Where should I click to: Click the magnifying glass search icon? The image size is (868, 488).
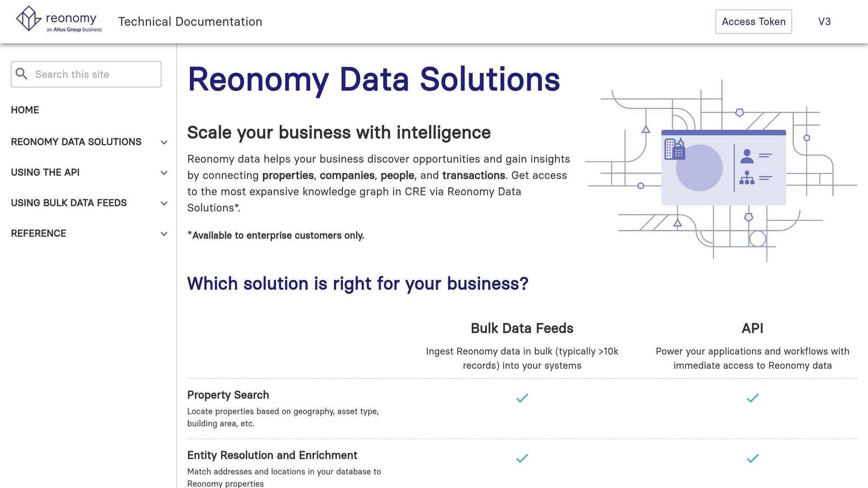[22, 74]
